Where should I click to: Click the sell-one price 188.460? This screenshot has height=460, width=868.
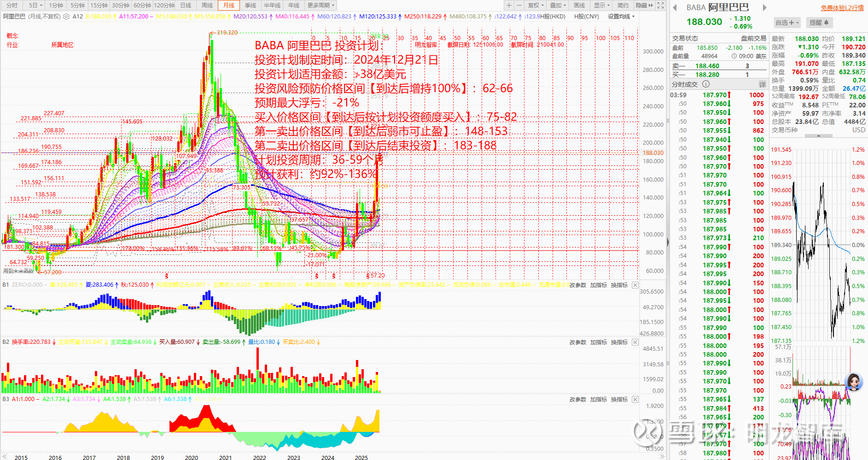707,66
